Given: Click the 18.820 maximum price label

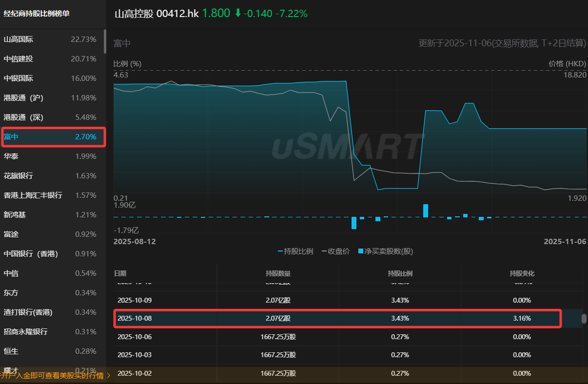Looking at the screenshot, I should 575,75.
